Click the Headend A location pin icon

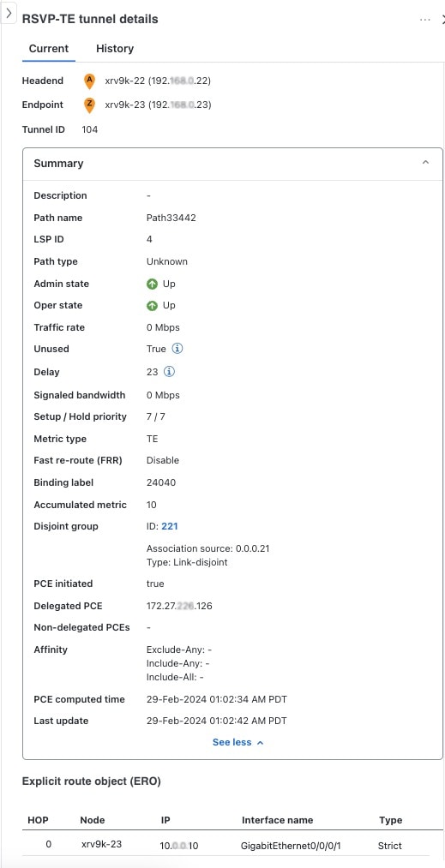tap(89, 81)
